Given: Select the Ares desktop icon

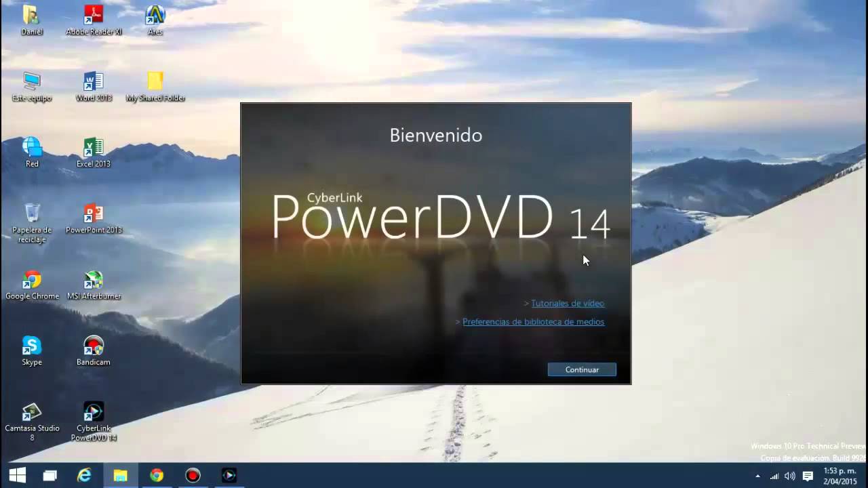Looking at the screenshot, I should coord(155,20).
